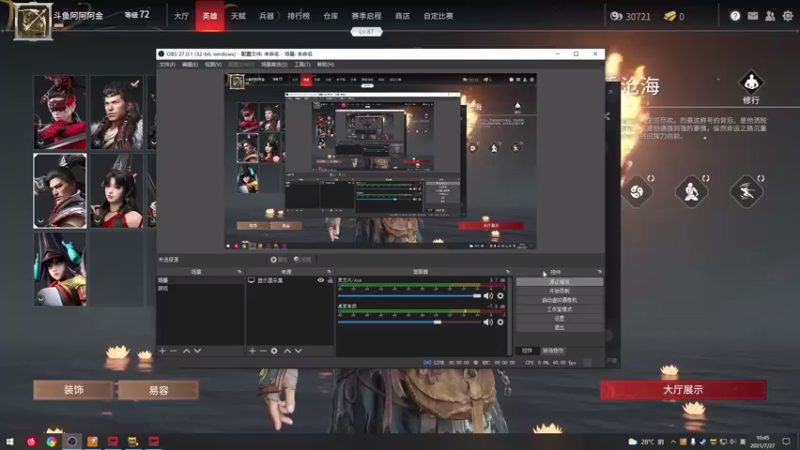Pop out the 混音器 dock icon
Screen dimensions: 800x450
click(508, 272)
